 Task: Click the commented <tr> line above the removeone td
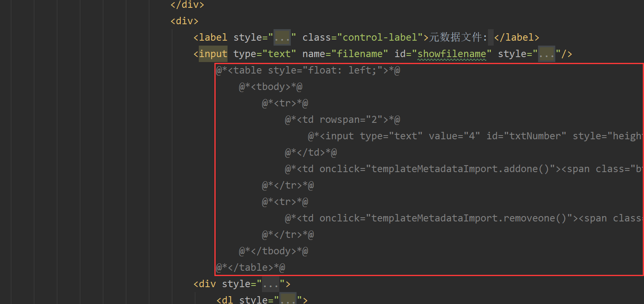point(285,202)
